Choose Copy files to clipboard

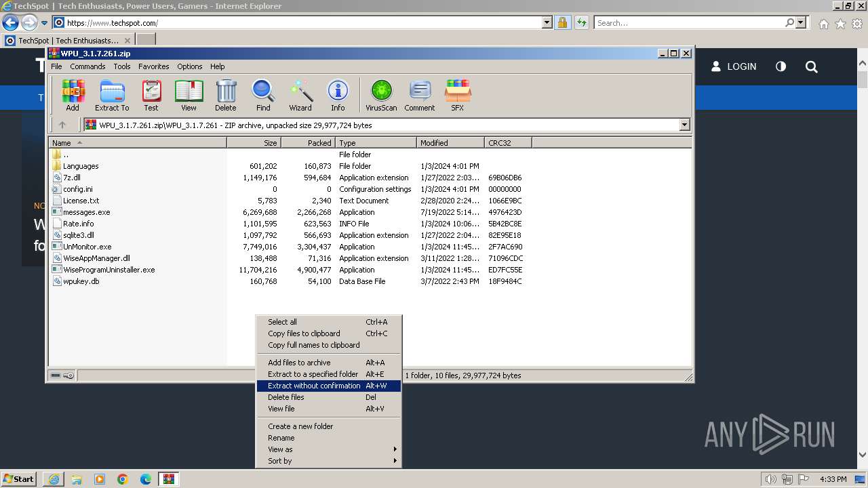point(329,333)
